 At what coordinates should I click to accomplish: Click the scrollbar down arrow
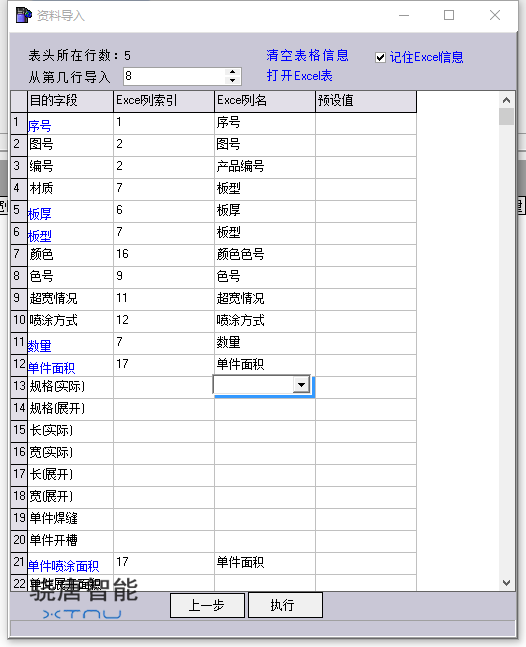tap(507, 583)
